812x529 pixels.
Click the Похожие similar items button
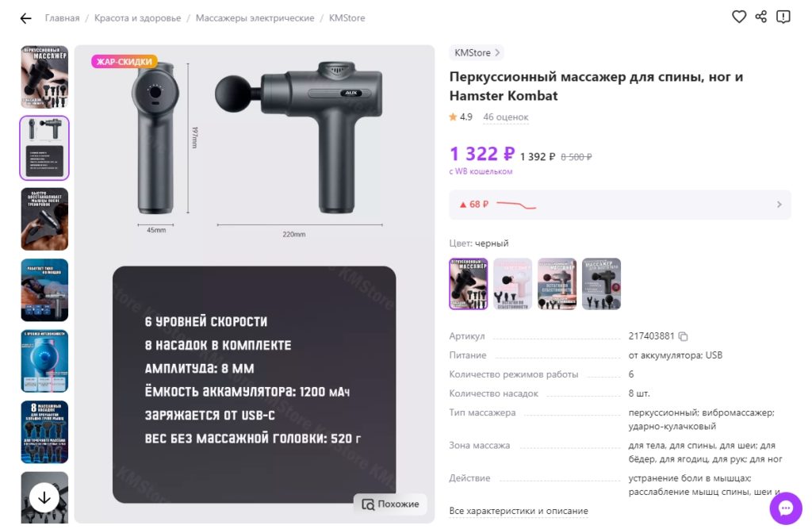click(390, 504)
